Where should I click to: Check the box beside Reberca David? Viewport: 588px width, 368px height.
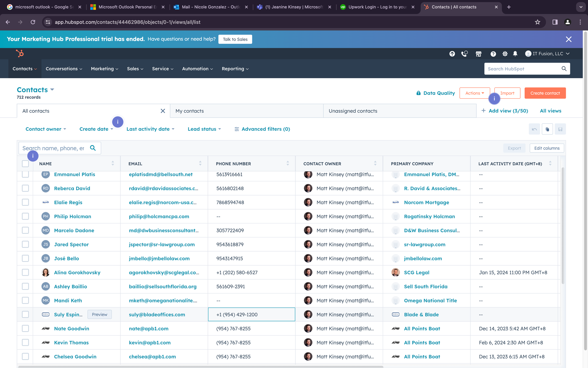(x=25, y=188)
